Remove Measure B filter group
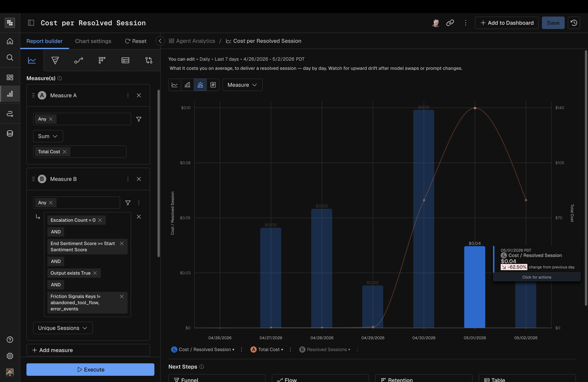This screenshot has height=382, width=588. pos(139,217)
